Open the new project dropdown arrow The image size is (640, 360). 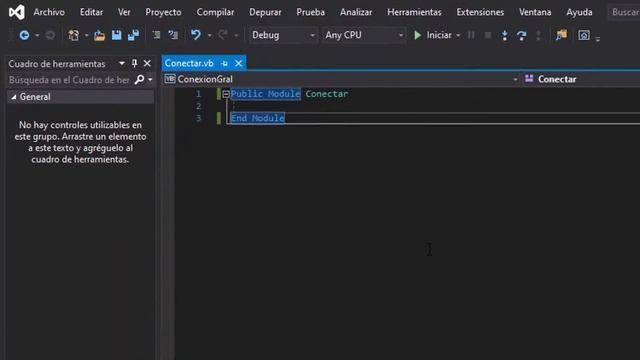click(x=87, y=36)
